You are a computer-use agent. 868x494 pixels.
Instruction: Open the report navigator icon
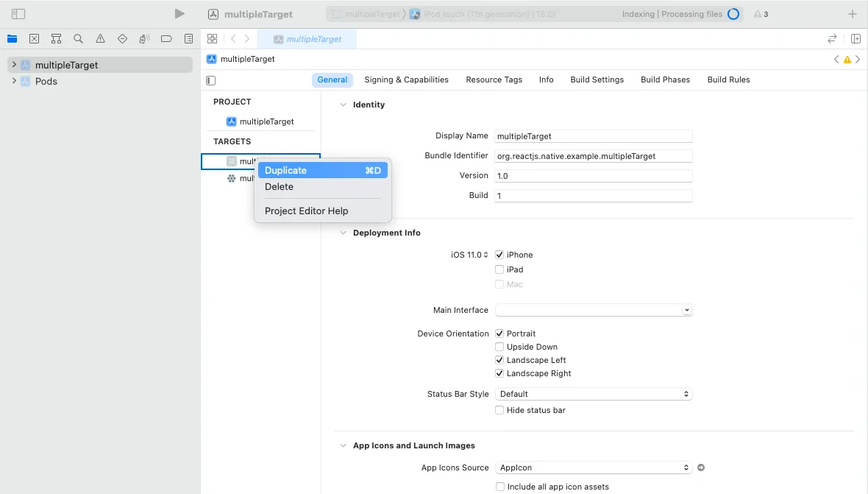coord(189,39)
